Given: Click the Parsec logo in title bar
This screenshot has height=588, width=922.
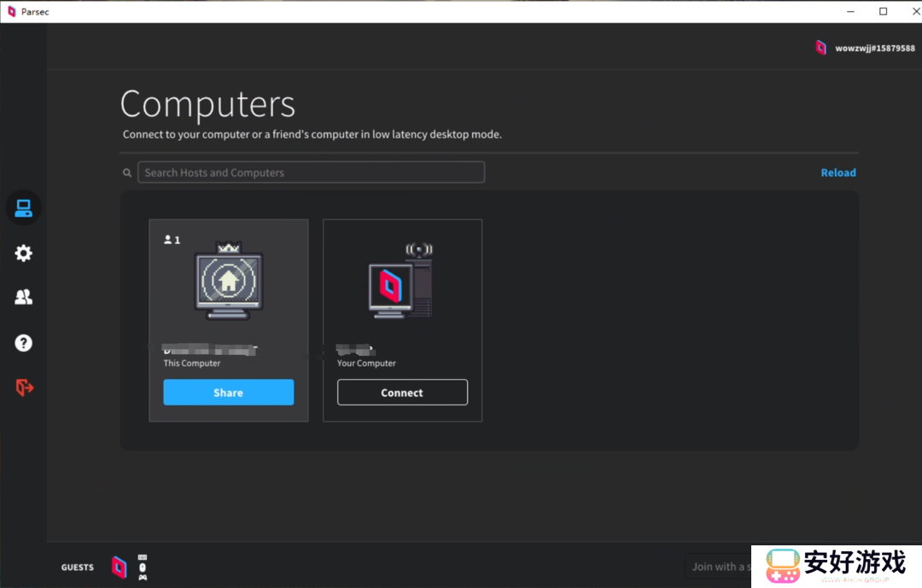Looking at the screenshot, I should pos(11,11).
